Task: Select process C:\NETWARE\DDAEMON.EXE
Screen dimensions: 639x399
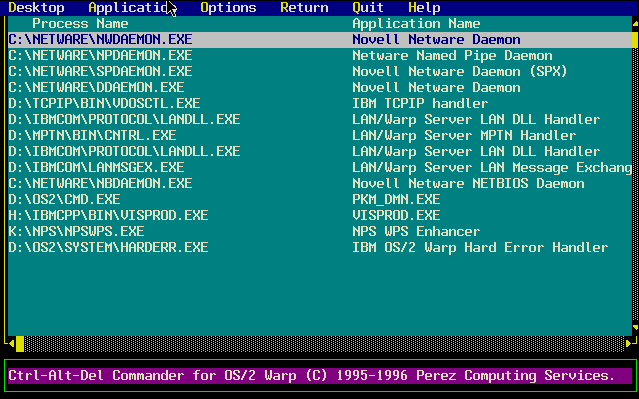Action: pos(96,87)
